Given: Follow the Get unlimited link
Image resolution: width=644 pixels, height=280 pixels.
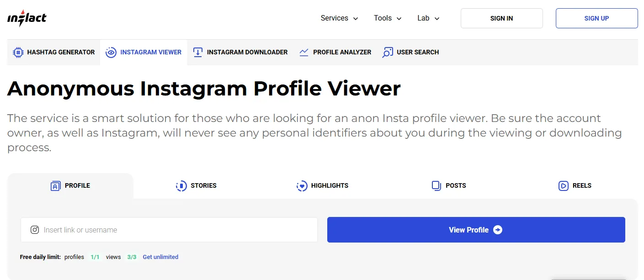Looking at the screenshot, I should click(x=160, y=257).
